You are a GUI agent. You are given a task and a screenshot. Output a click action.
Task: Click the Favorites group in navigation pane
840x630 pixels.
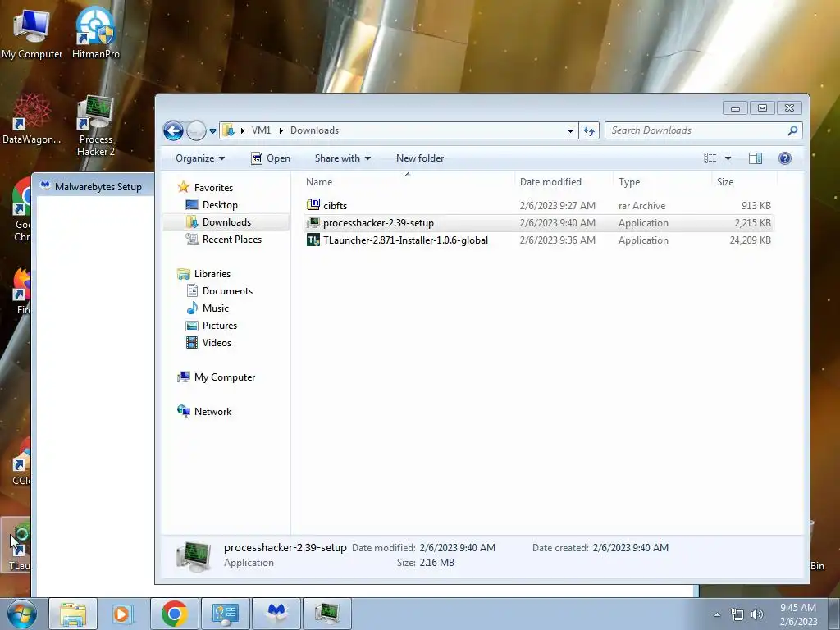(206, 188)
